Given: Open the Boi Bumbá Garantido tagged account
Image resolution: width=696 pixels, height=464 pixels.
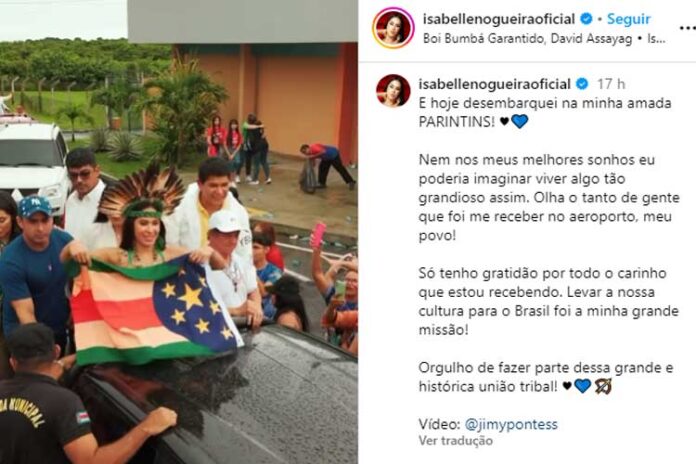Looking at the screenshot, I should (x=484, y=39).
